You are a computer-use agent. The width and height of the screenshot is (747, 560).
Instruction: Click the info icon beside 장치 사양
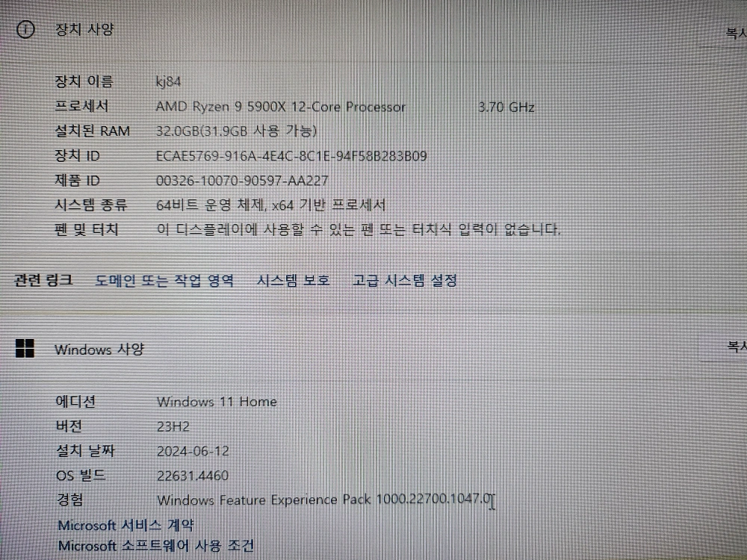coord(25,30)
